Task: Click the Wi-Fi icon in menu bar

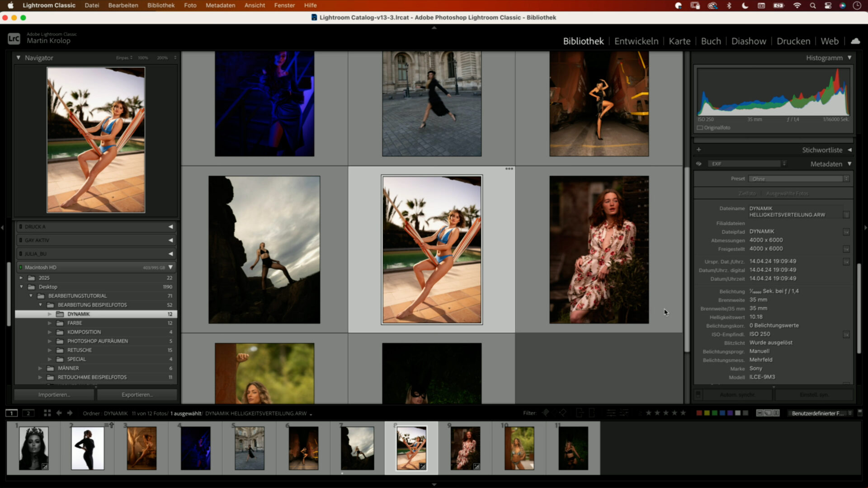Action: click(797, 5)
